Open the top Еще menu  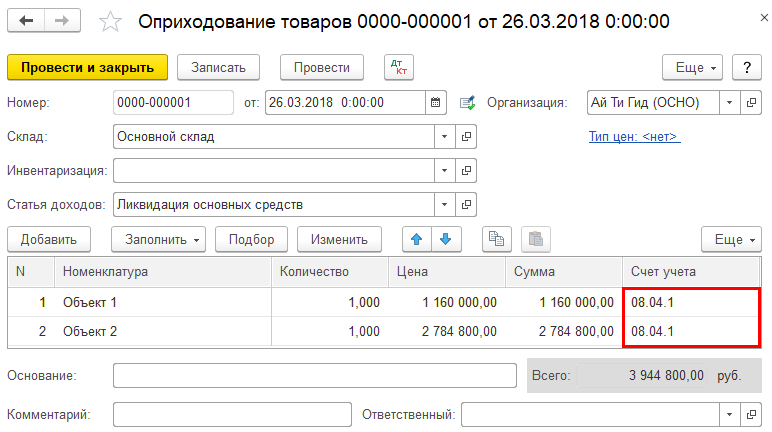tap(692, 67)
